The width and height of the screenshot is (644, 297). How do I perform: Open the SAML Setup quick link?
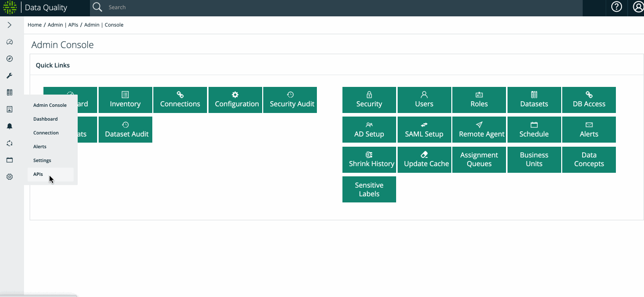point(424,130)
